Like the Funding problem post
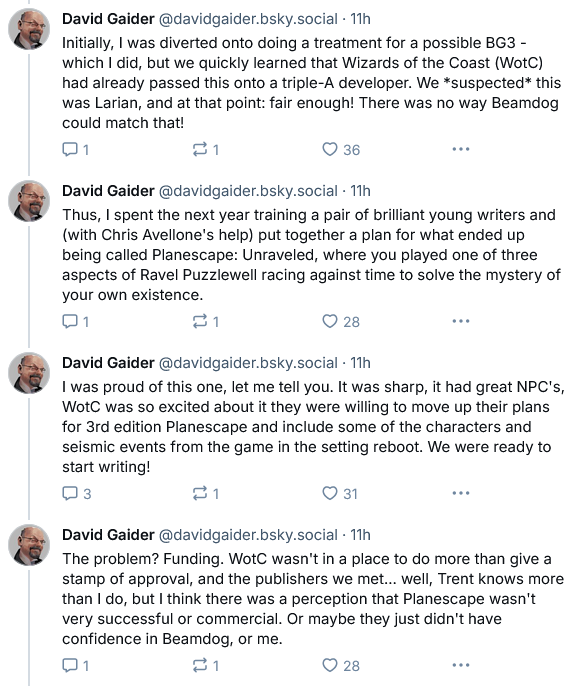Image resolution: width=584 pixels, height=686 pixels. point(341,665)
